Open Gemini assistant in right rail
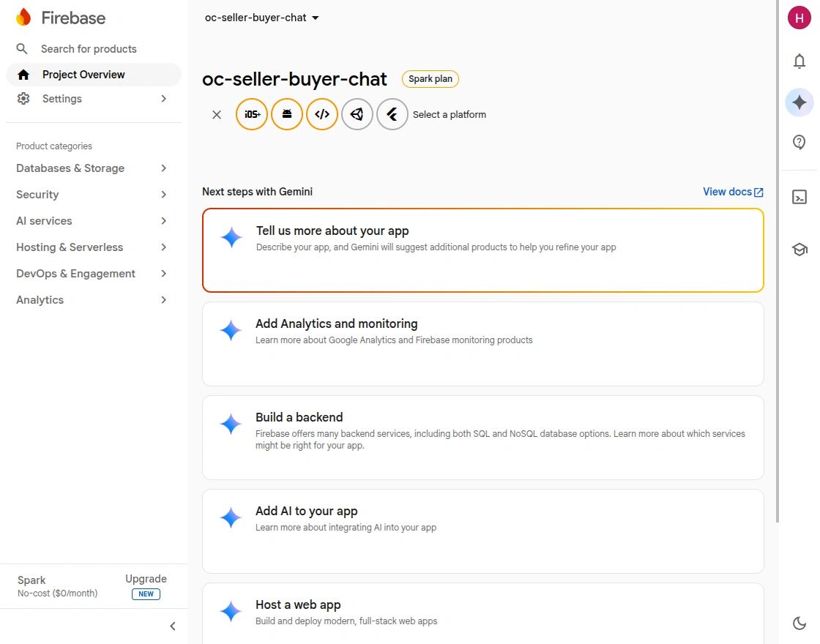 click(799, 102)
